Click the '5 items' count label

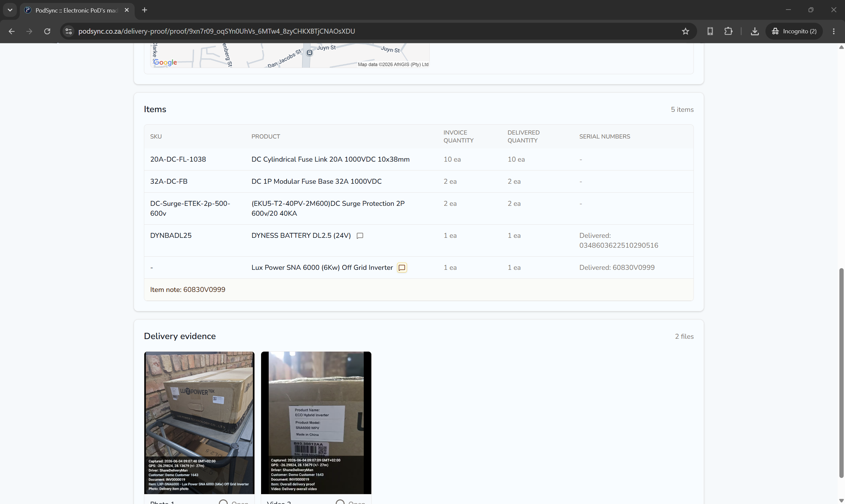click(682, 110)
